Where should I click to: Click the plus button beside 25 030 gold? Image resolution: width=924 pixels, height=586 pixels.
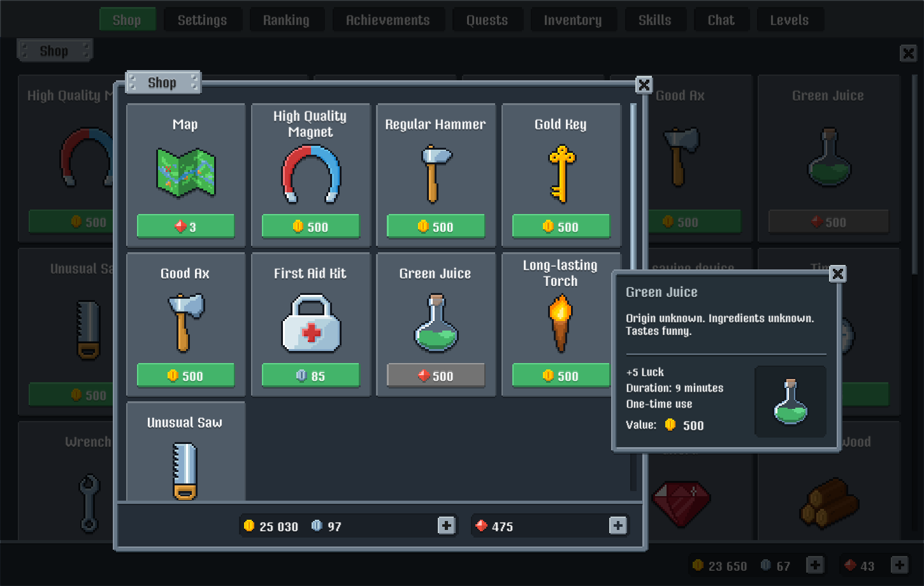point(447,525)
